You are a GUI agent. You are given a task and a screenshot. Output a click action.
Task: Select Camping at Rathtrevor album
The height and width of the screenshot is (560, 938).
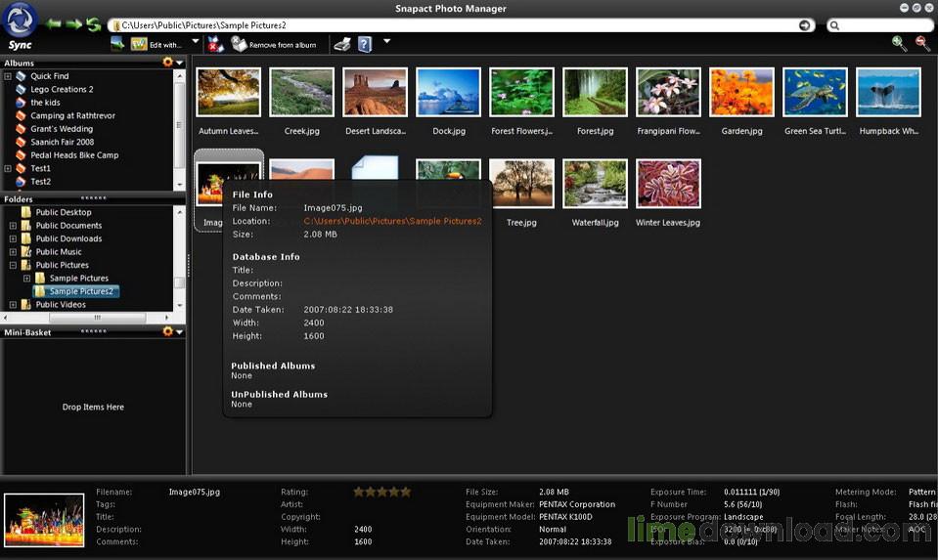(x=72, y=115)
